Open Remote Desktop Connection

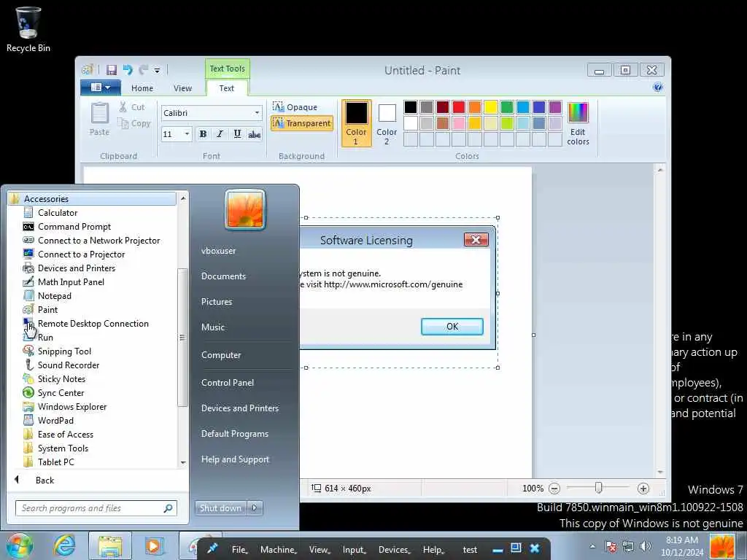pos(93,323)
